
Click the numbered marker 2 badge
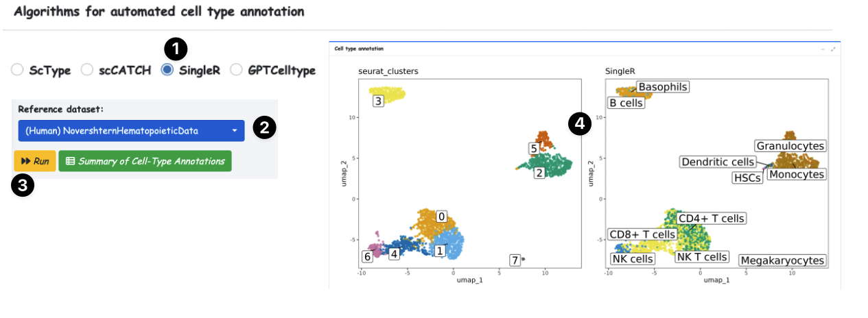tap(265, 127)
